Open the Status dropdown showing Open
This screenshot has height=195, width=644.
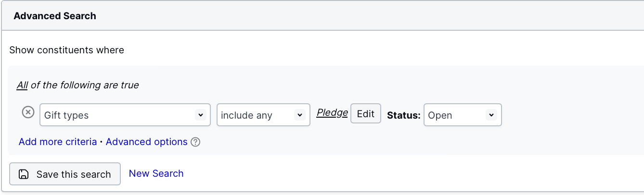[463, 115]
